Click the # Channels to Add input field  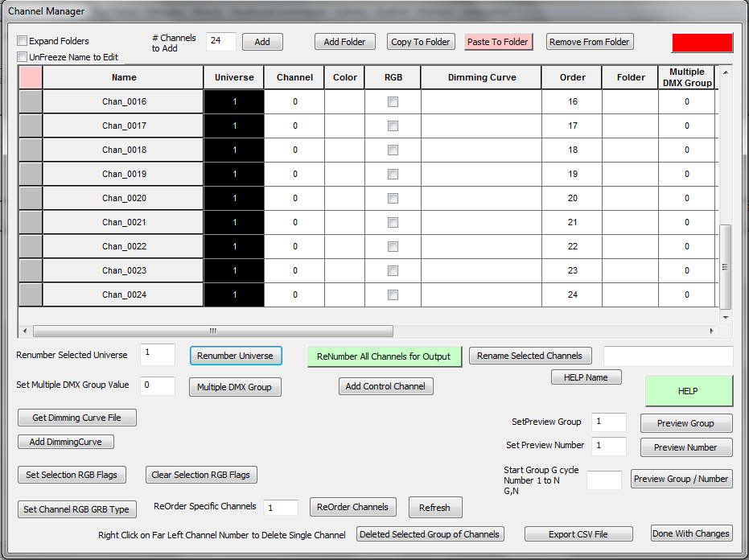click(220, 42)
